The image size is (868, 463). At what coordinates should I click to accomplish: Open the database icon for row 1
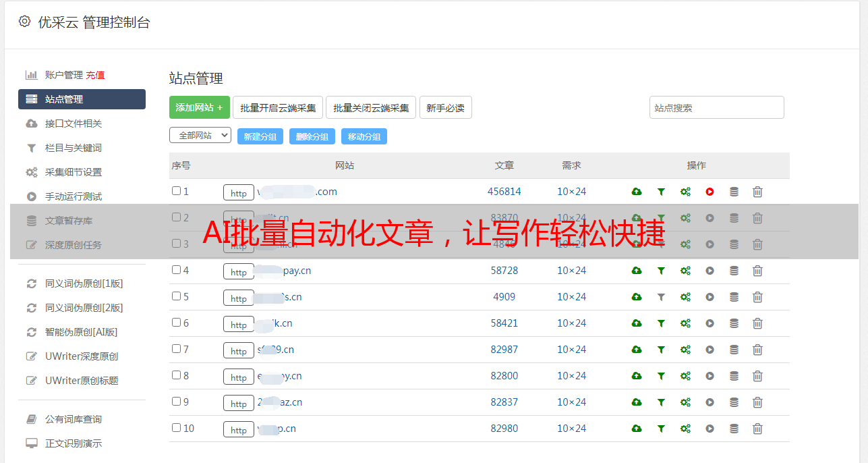pyautogui.click(x=734, y=192)
